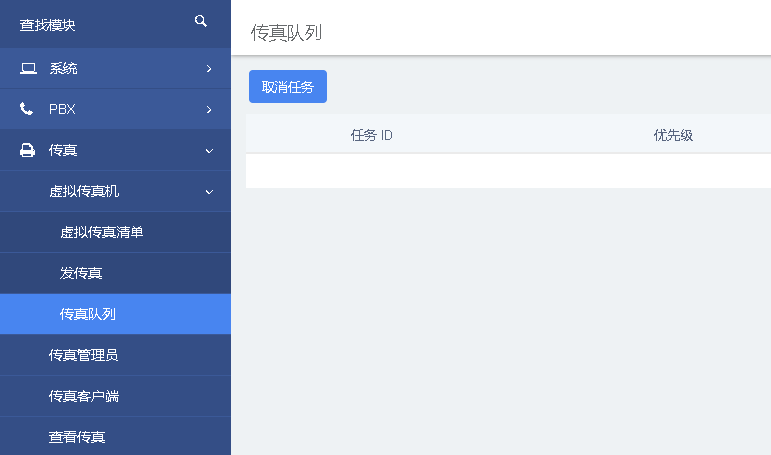
Task: Collapse the 传真 menu chevron
Action: click(209, 151)
